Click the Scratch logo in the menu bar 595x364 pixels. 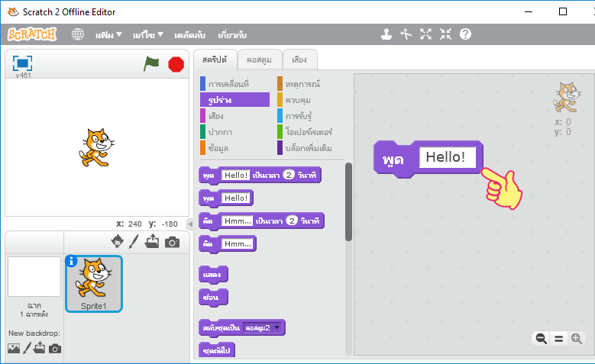click(32, 34)
